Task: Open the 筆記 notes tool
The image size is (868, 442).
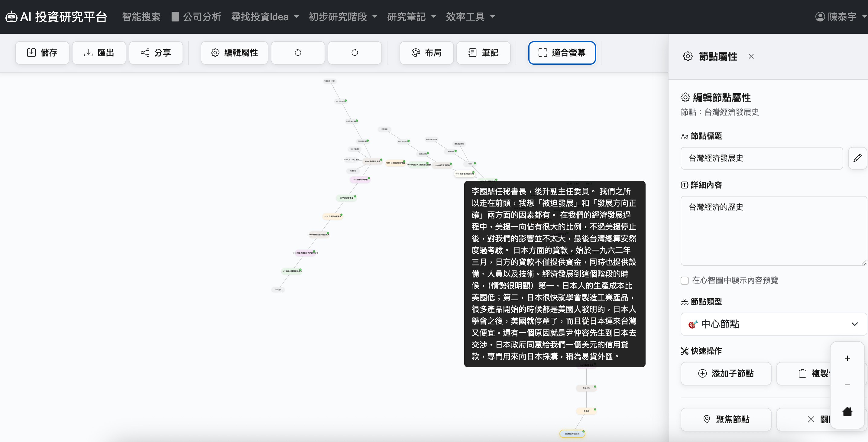Action: pos(483,53)
